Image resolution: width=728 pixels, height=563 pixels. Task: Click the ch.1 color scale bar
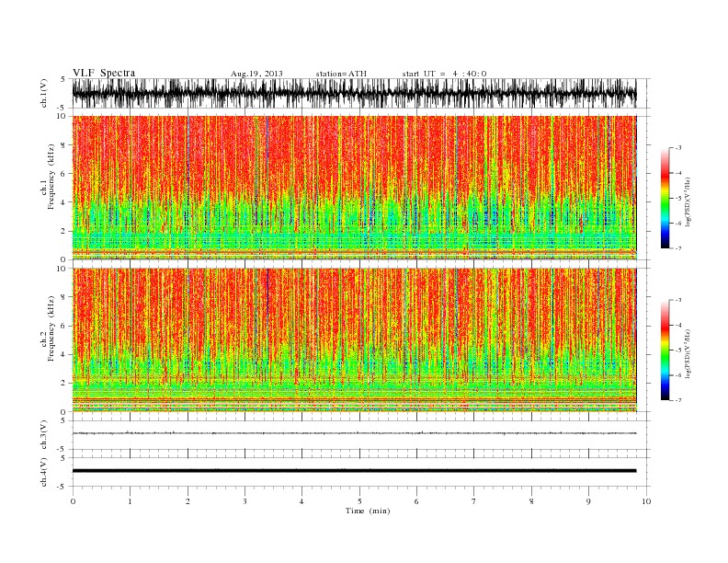(x=665, y=198)
